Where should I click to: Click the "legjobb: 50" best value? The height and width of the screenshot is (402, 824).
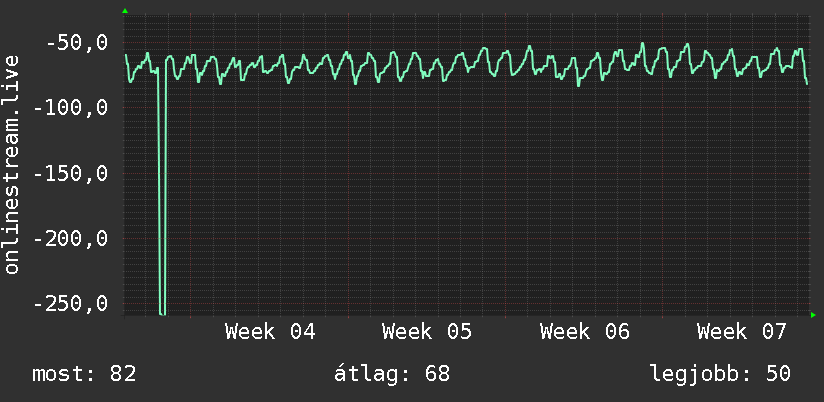click(720, 374)
